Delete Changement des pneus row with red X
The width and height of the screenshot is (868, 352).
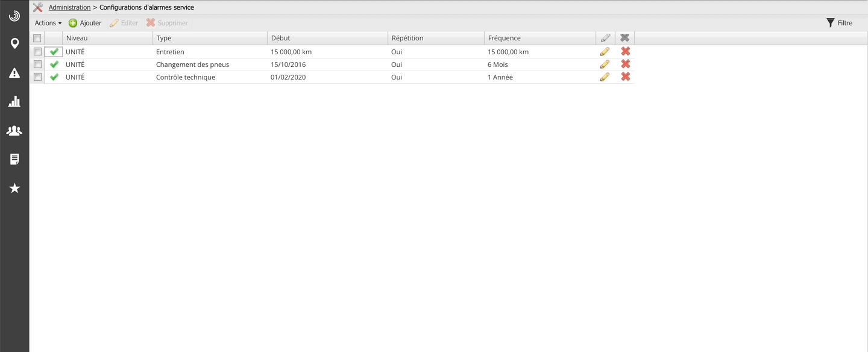point(626,64)
